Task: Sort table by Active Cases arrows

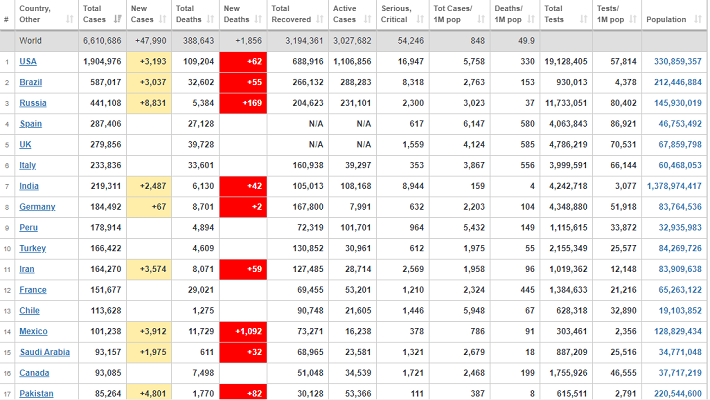Action: click(367, 19)
